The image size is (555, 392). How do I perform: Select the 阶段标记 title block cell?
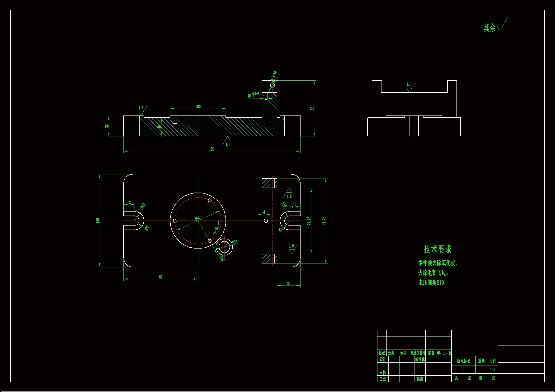(463, 361)
